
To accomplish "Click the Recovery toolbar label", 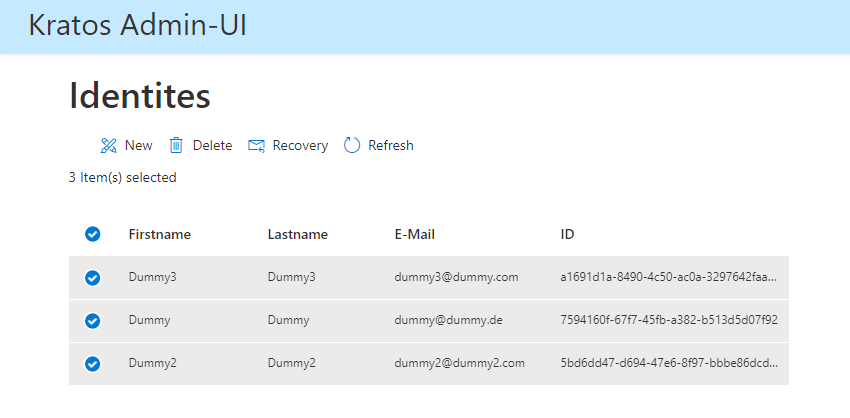I will click(x=300, y=145).
